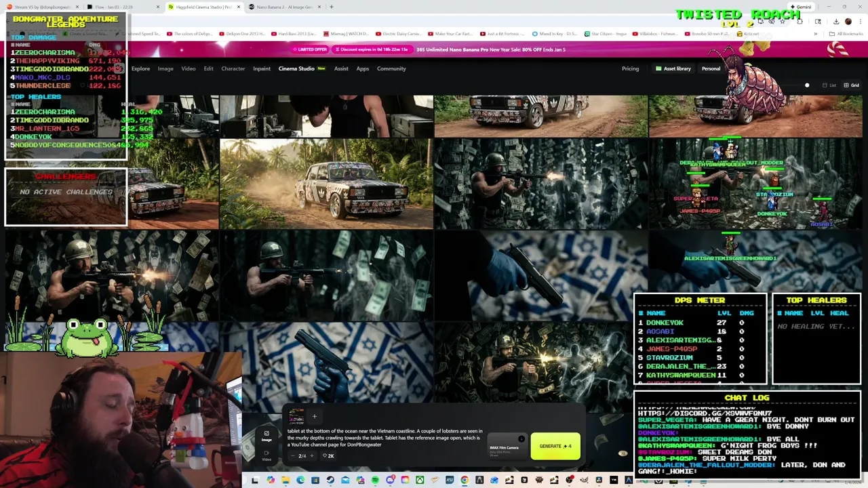Adjust the thumbnail size slider
868x488 pixels.
[x=807, y=85]
